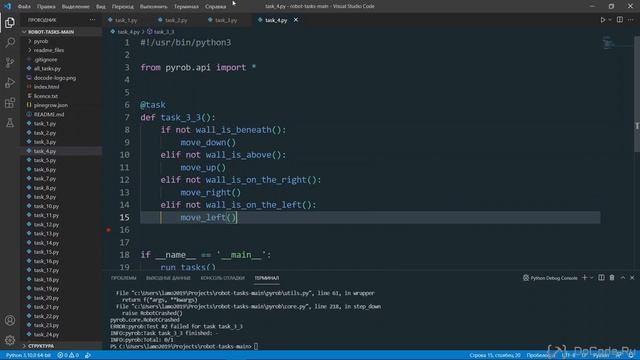
Task: Open index.html in explorer
Action: [46, 87]
